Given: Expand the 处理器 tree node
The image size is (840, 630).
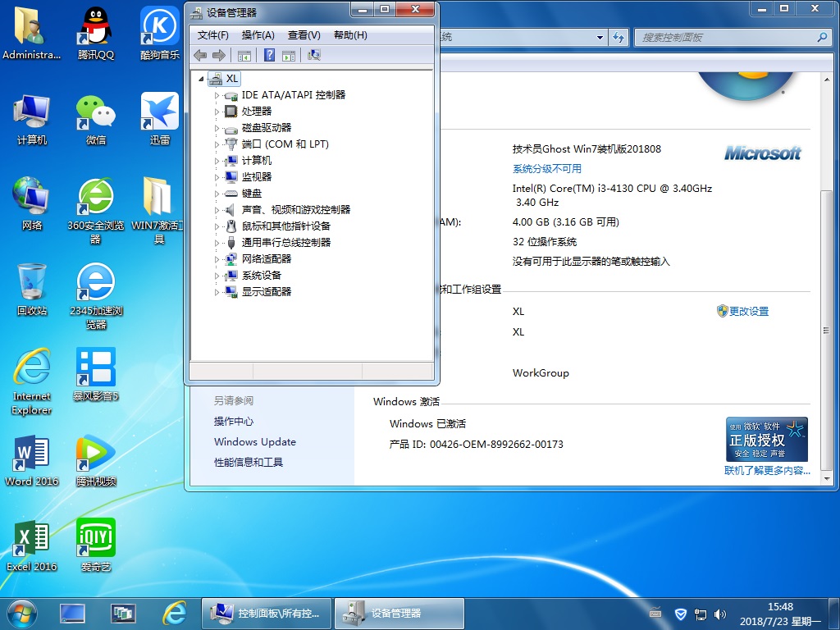Looking at the screenshot, I should [217, 112].
